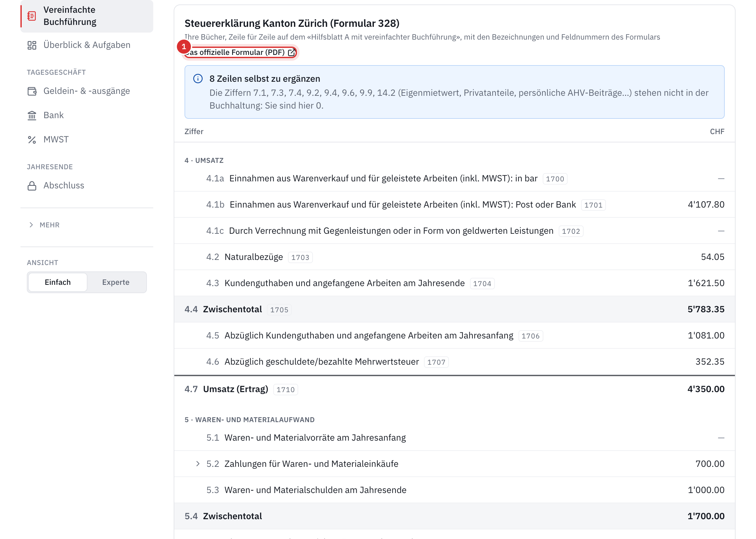Click row 4.1a Einnahmen in bar

point(454,178)
